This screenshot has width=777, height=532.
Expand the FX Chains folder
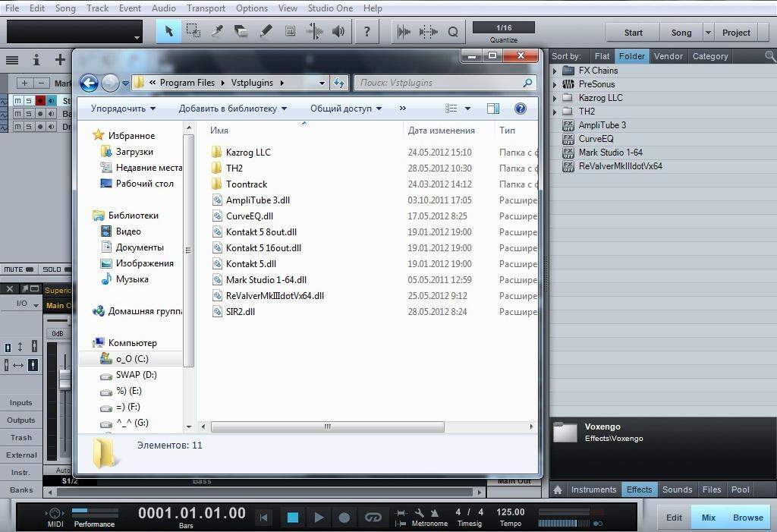(555, 71)
